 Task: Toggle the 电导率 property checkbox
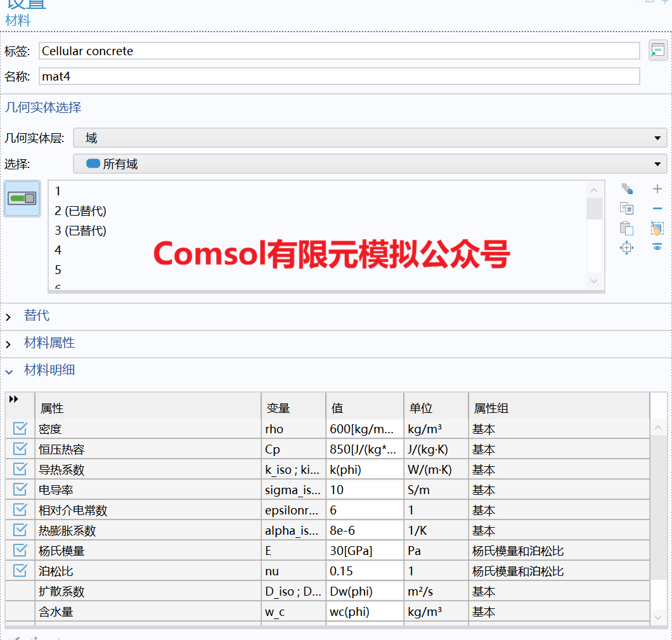(20, 489)
